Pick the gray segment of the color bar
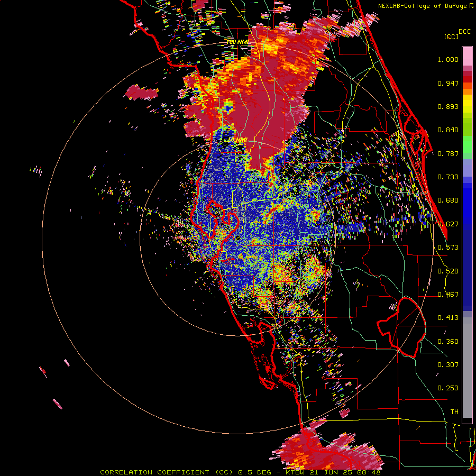This screenshot has width=476, height=476. pyautogui.click(x=467, y=368)
